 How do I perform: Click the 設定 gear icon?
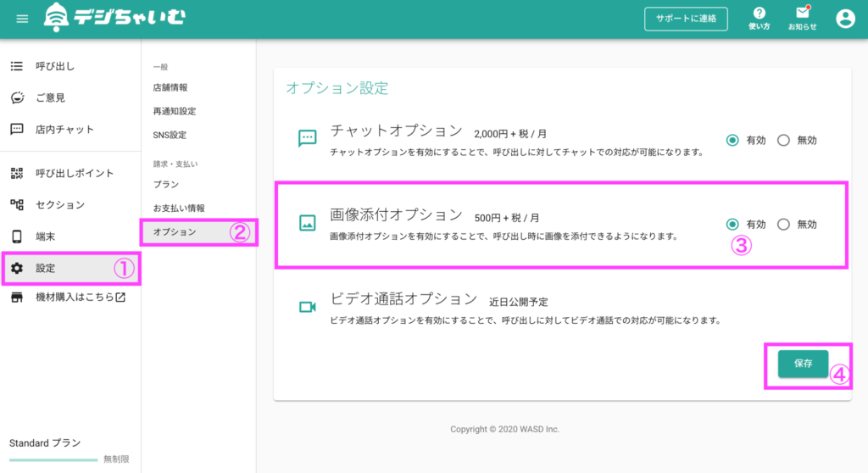coord(17,268)
